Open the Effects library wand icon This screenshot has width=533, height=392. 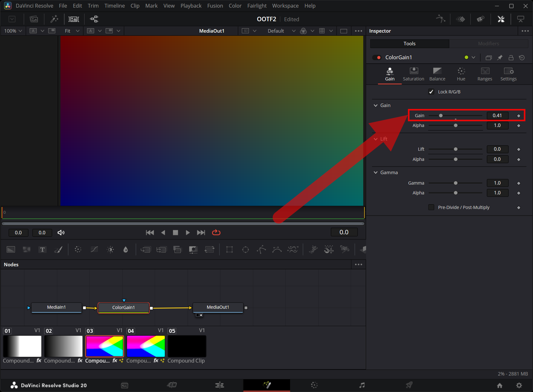[54, 19]
